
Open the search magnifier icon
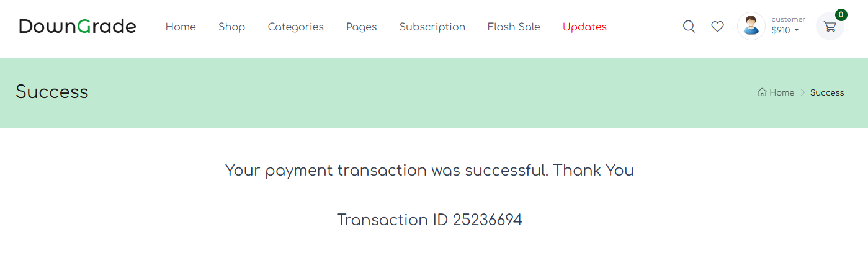(x=689, y=27)
